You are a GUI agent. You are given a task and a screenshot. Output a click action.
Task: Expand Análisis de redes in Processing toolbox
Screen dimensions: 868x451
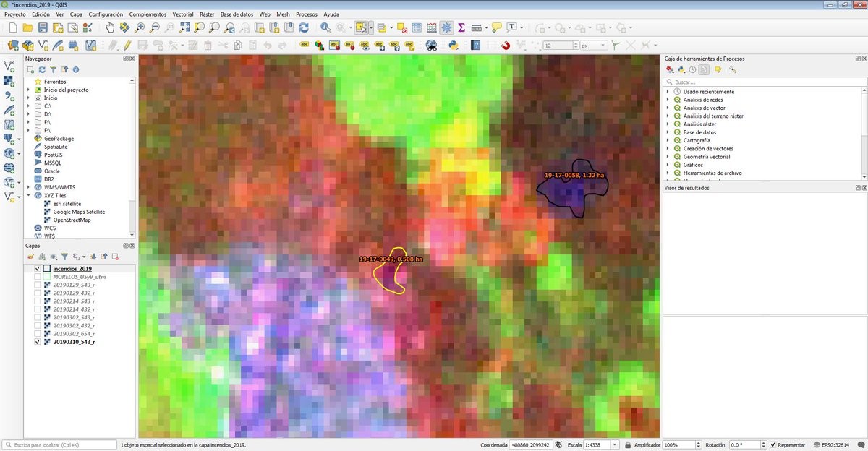[668, 100]
